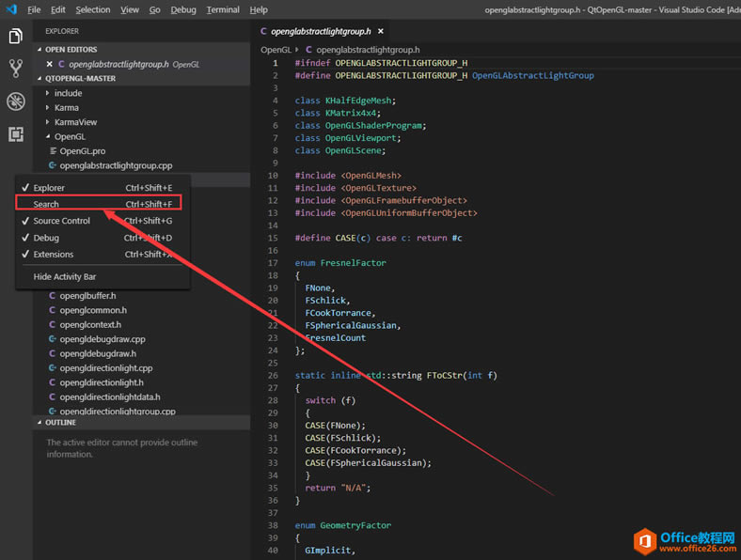
Task: Toggle Debug visibility in context menu
Action: coord(102,238)
